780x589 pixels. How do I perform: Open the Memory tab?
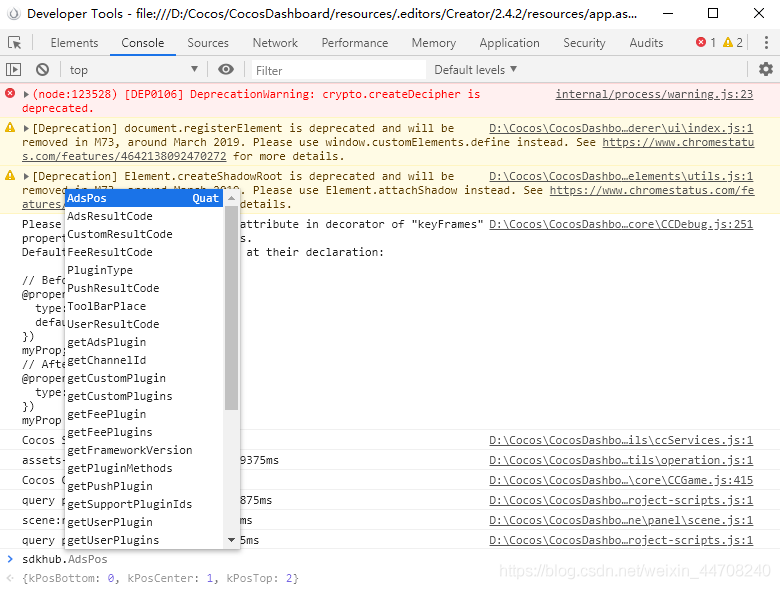click(434, 43)
